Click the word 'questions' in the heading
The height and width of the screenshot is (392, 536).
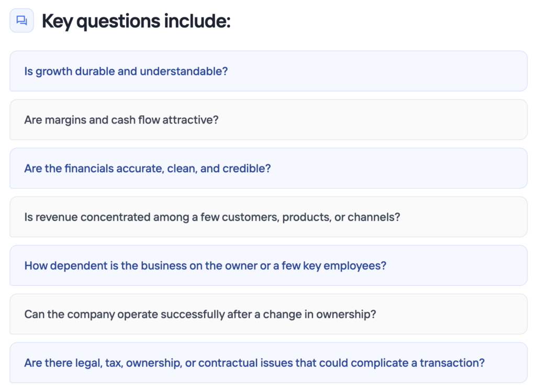(118, 21)
